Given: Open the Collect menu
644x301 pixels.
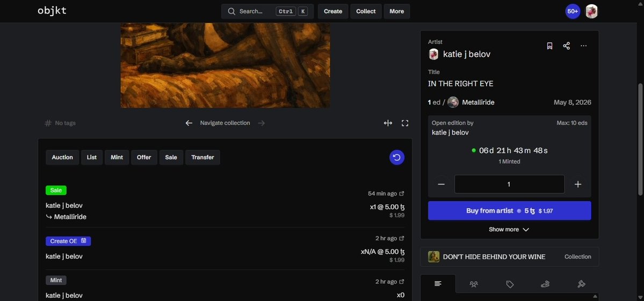Looking at the screenshot, I should point(366,11).
